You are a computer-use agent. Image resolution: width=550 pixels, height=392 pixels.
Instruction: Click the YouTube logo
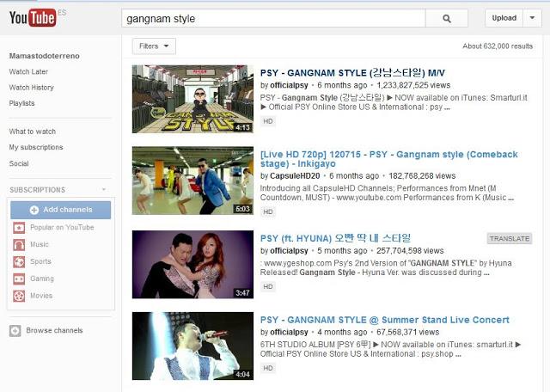point(33,18)
